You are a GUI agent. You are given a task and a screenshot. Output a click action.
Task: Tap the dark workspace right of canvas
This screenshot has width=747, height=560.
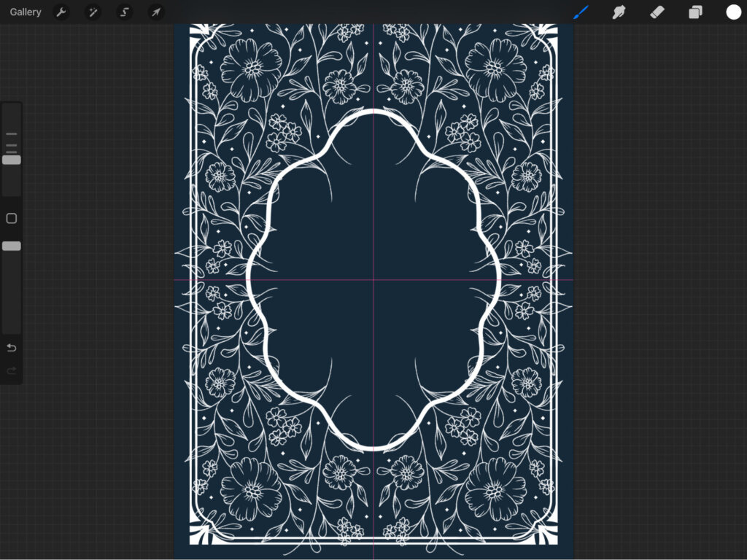(x=657, y=292)
